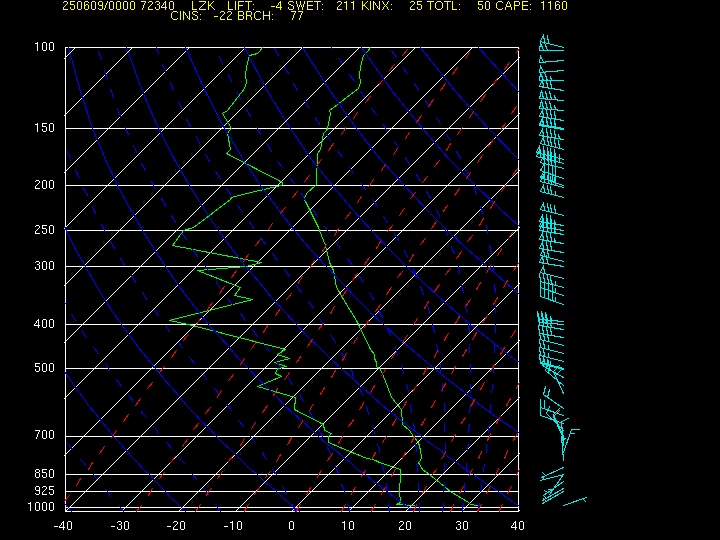Screen dimensions: 720x540
Task: Click the TOTL: label
Action: pyautogui.click(x=444, y=6)
